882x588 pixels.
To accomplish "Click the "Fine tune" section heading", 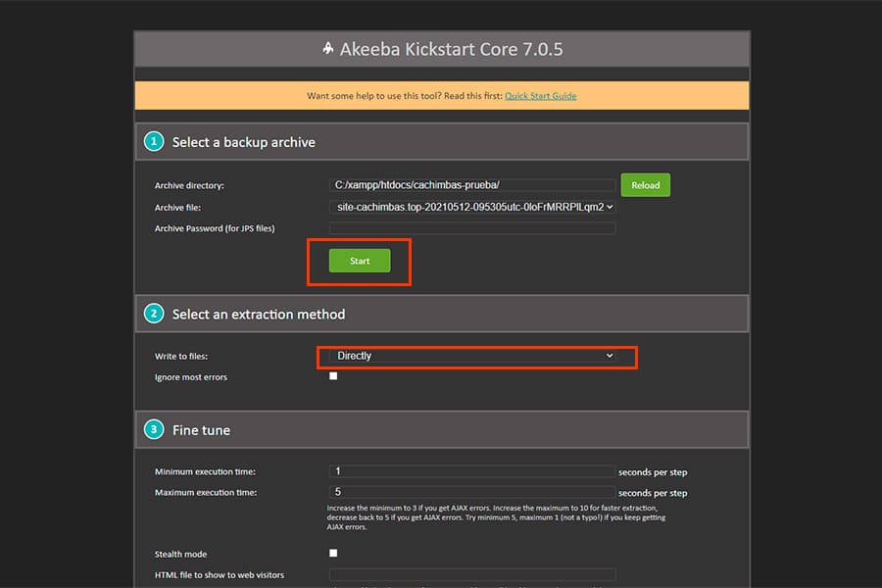I will coord(201,430).
